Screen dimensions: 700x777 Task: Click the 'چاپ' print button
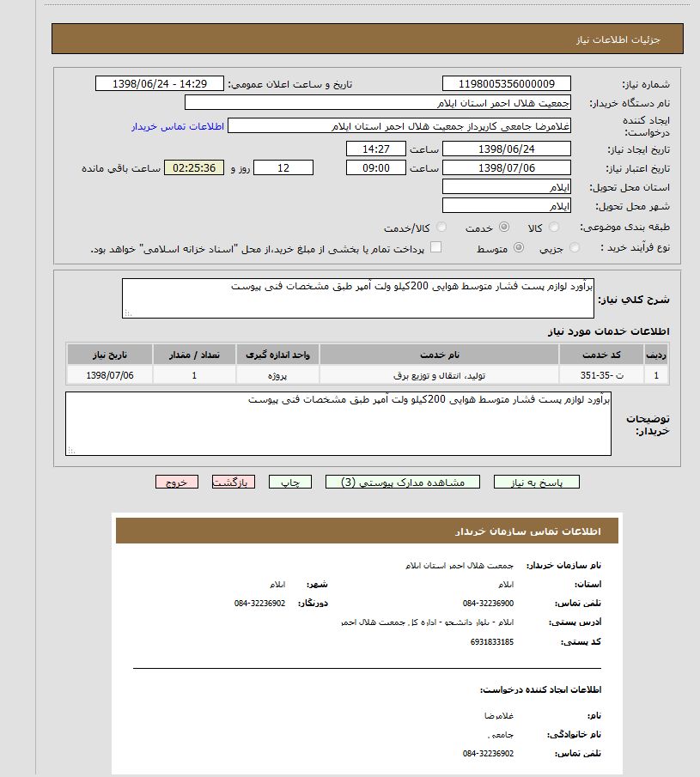(290, 483)
